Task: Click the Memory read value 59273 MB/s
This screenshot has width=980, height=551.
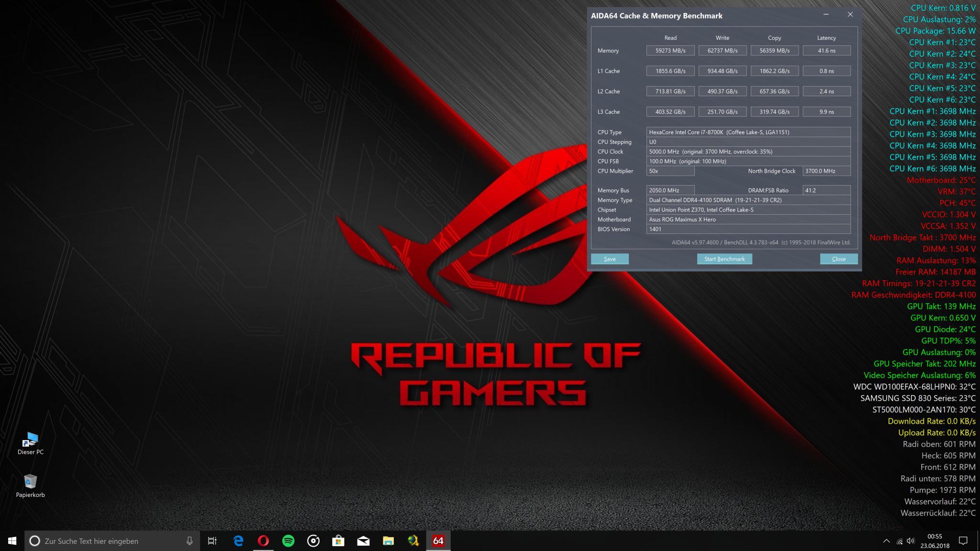Action: coord(670,50)
